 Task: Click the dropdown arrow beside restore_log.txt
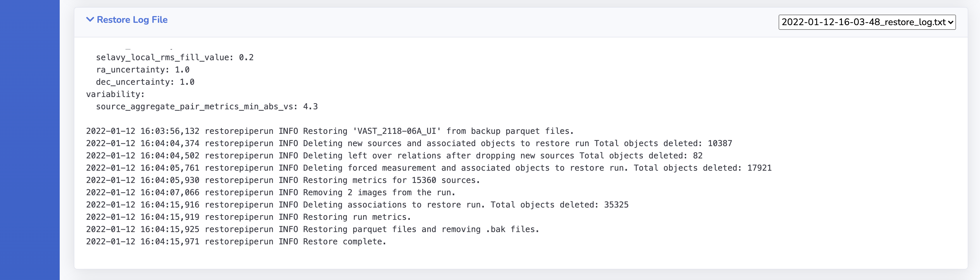tap(950, 23)
